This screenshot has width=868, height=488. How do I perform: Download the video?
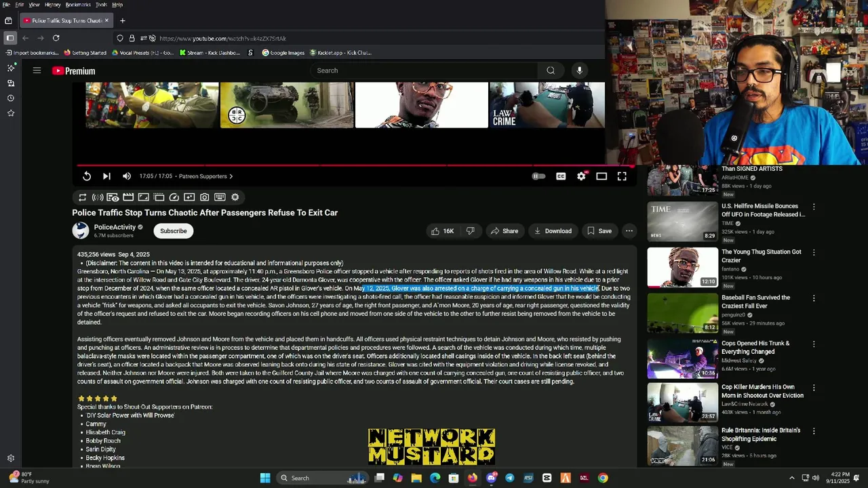pyautogui.click(x=553, y=231)
